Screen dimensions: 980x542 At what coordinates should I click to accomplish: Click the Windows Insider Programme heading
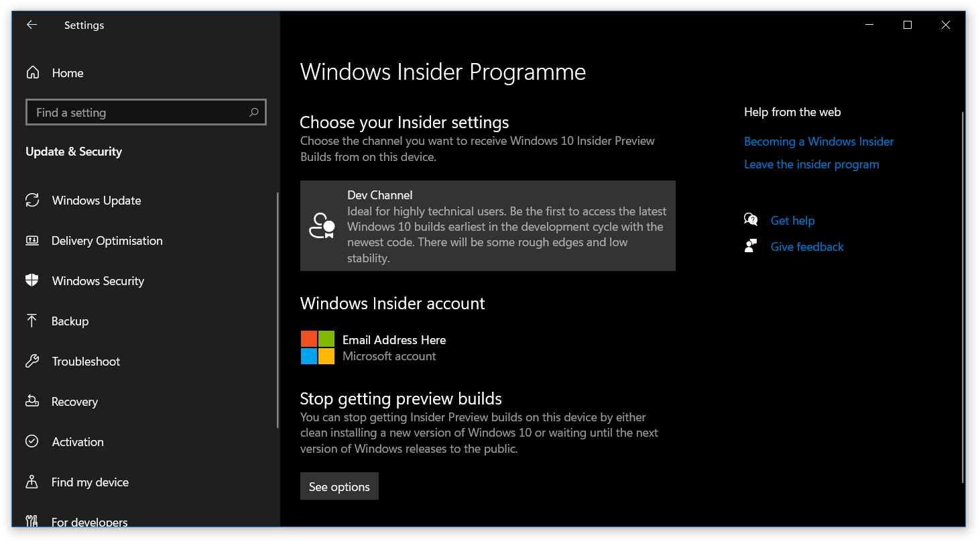(x=443, y=72)
